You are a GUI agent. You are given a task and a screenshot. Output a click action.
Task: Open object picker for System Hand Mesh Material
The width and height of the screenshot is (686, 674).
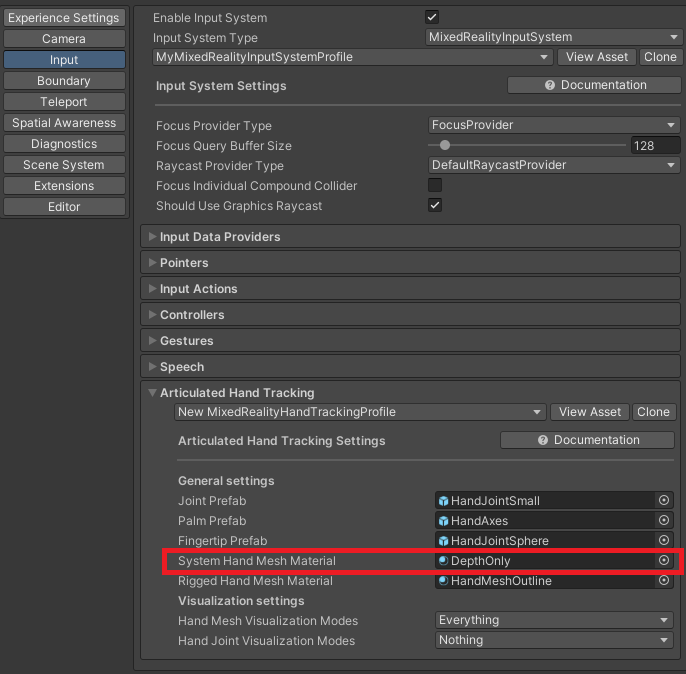pyautogui.click(x=664, y=560)
